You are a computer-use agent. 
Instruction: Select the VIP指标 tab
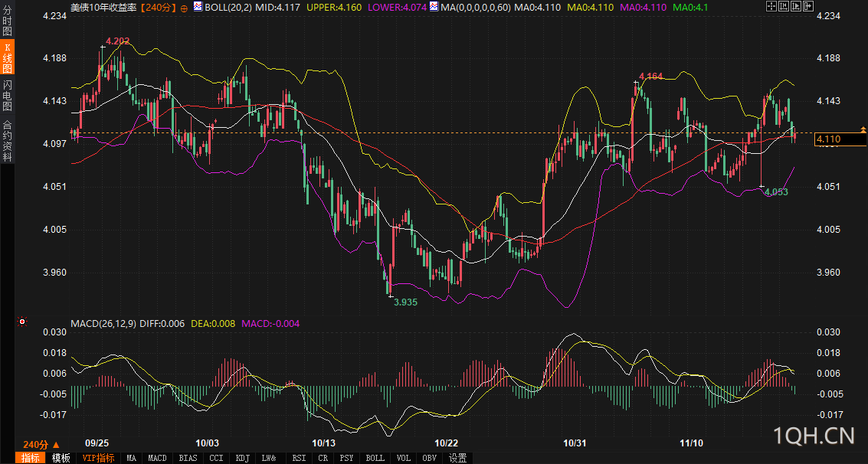(98, 458)
